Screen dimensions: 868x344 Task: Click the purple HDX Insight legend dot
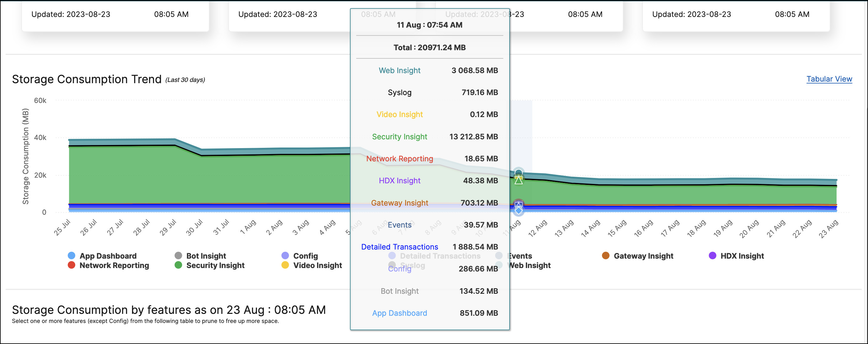[x=712, y=255]
